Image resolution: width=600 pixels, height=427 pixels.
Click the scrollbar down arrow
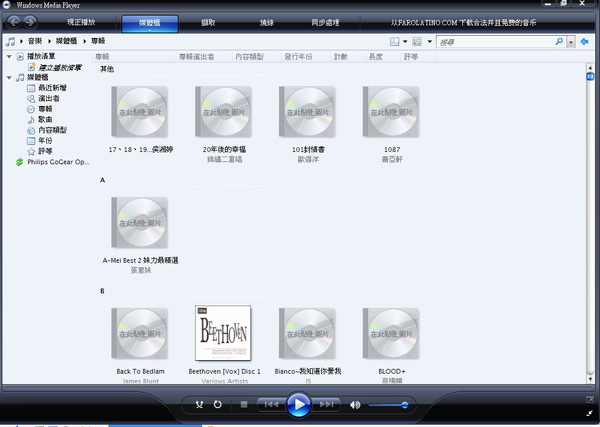coord(590,379)
